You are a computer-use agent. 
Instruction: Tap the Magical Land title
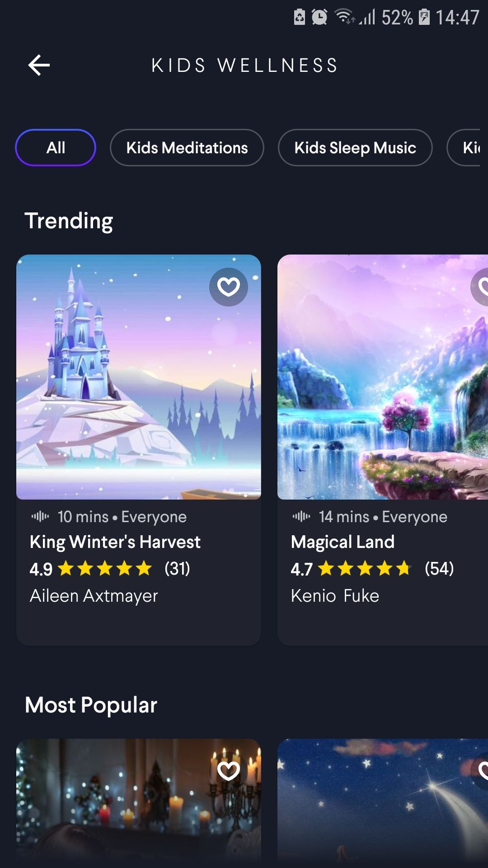(343, 542)
